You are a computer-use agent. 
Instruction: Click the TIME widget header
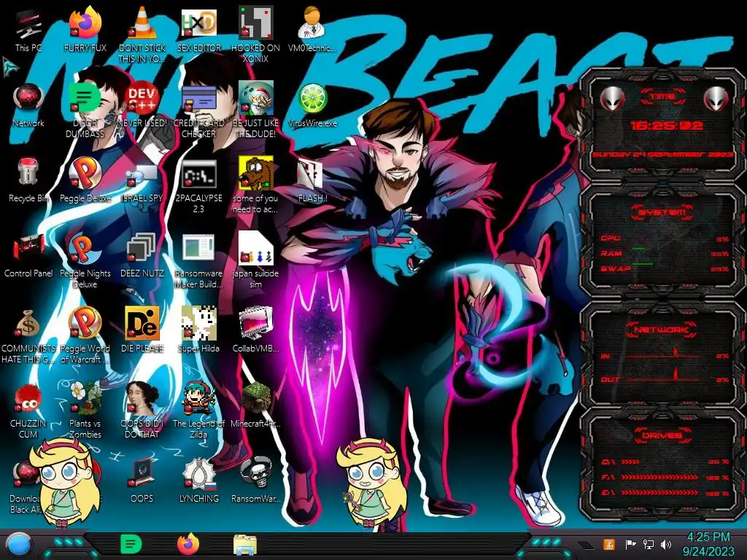point(662,96)
